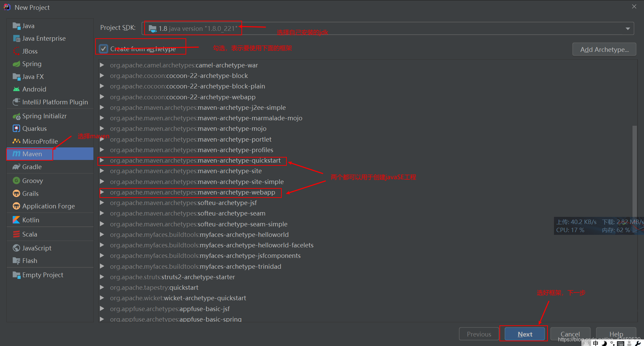
Task: Expand the maven-archetype-j2ee-simple node
Action: (102, 107)
